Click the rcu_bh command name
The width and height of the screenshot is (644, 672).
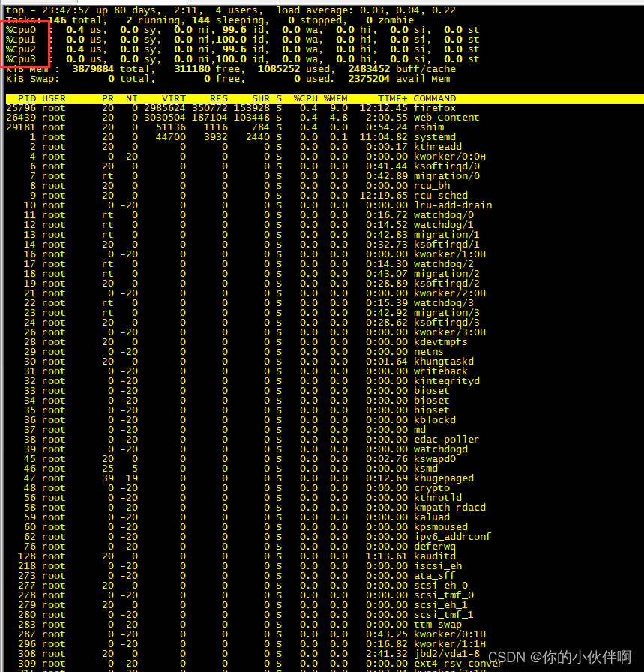[432, 186]
